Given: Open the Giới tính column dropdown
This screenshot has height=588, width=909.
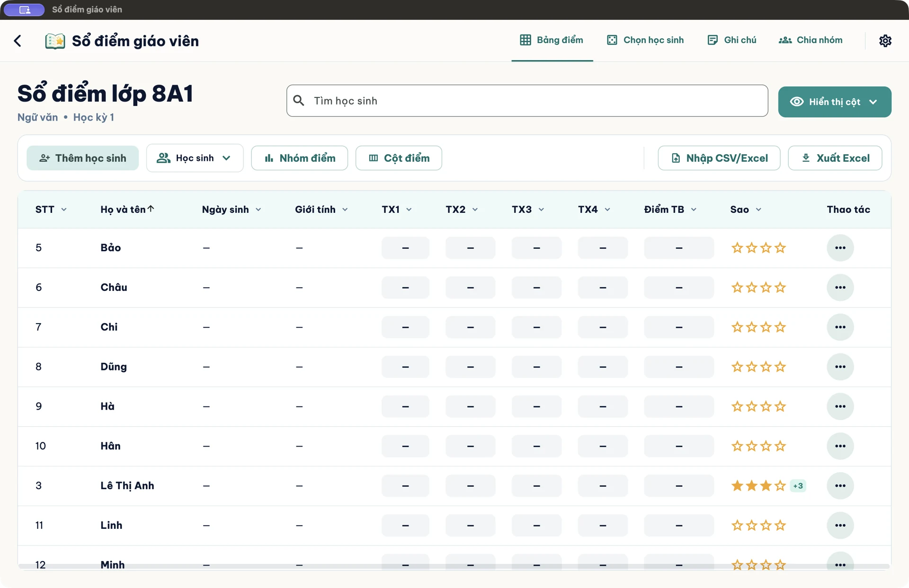Looking at the screenshot, I should (345, 210).
